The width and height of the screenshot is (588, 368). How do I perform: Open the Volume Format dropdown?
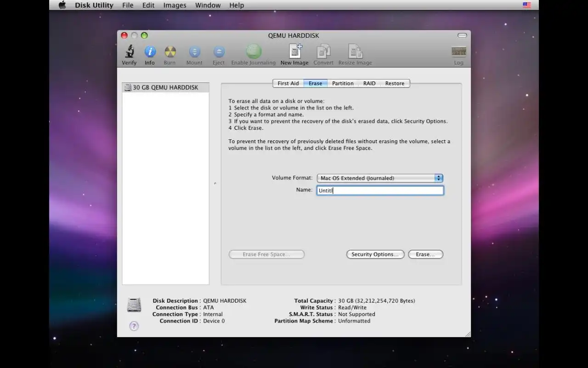[x=380, y=178]
